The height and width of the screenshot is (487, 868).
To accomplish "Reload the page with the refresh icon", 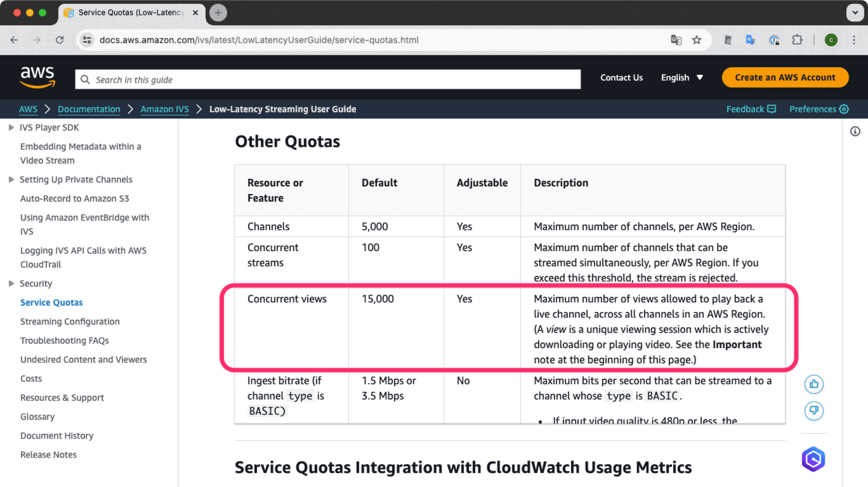I will (60, 40).
